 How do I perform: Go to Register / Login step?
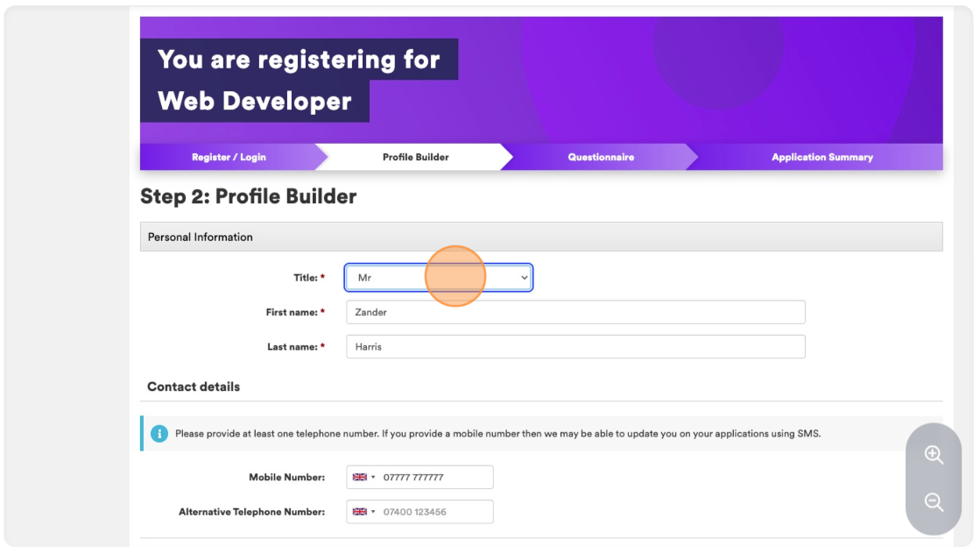pyautogui.click(x=229, y=157)
